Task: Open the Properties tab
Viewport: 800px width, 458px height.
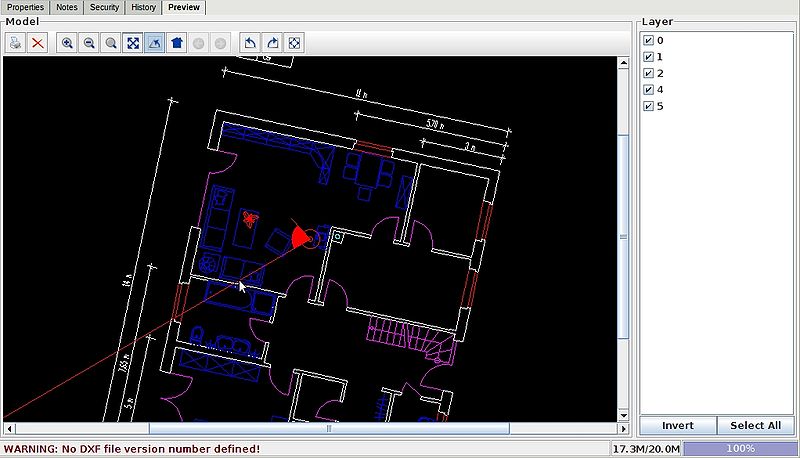Action: [x=25, y=7]
